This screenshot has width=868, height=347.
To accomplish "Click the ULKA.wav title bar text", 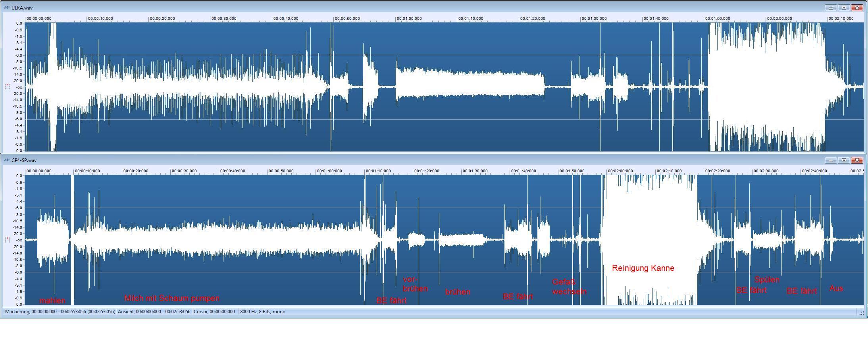I will click(22, 8).
